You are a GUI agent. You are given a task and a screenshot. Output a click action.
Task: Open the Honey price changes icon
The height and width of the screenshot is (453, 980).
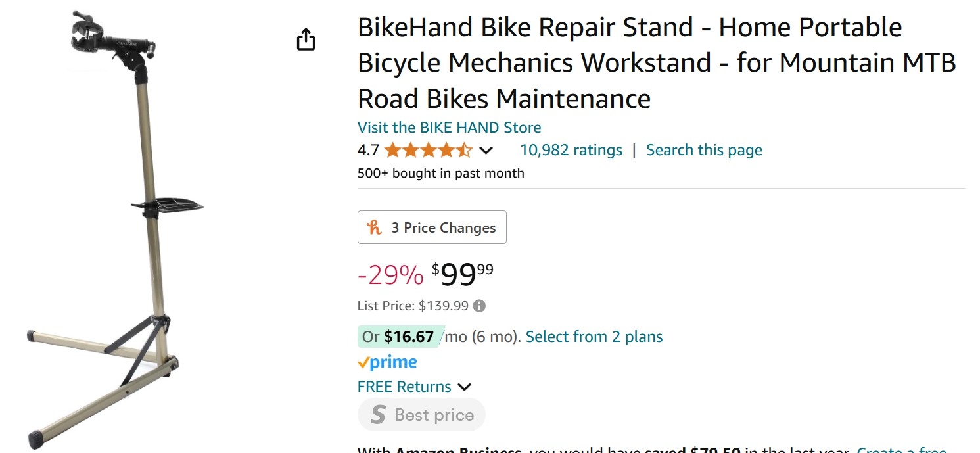(373, 227)
